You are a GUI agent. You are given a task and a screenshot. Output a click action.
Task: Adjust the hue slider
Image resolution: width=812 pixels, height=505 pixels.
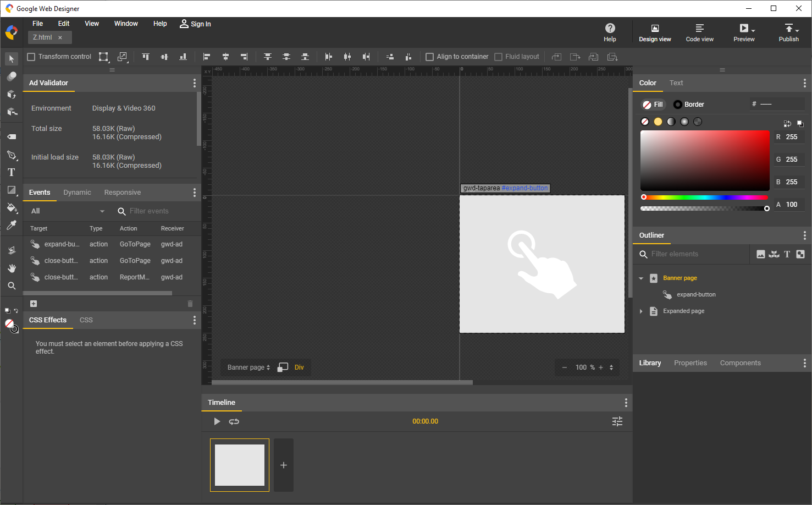coord(705,197)
